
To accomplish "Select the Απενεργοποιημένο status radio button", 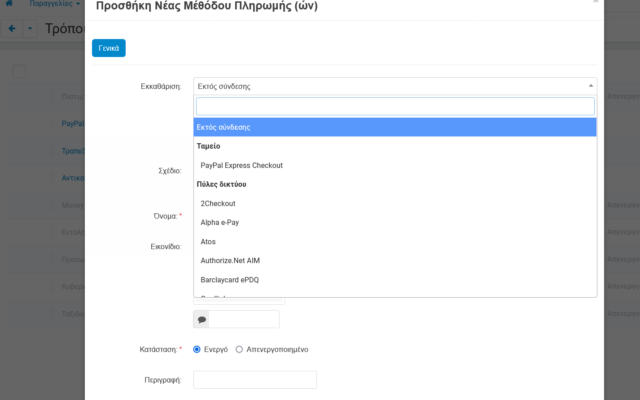I will tap(238, 349).
